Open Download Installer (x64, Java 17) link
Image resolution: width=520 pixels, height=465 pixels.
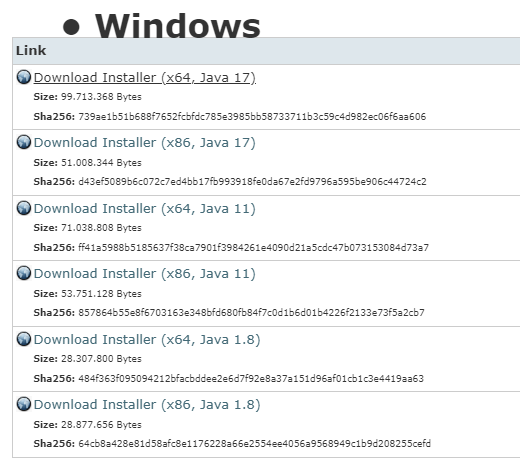click(x=145, y=78)
